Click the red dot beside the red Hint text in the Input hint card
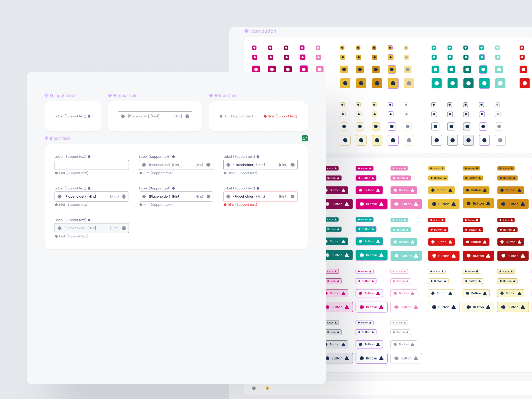The image size is (532, 399). click(x=265, y=116)
